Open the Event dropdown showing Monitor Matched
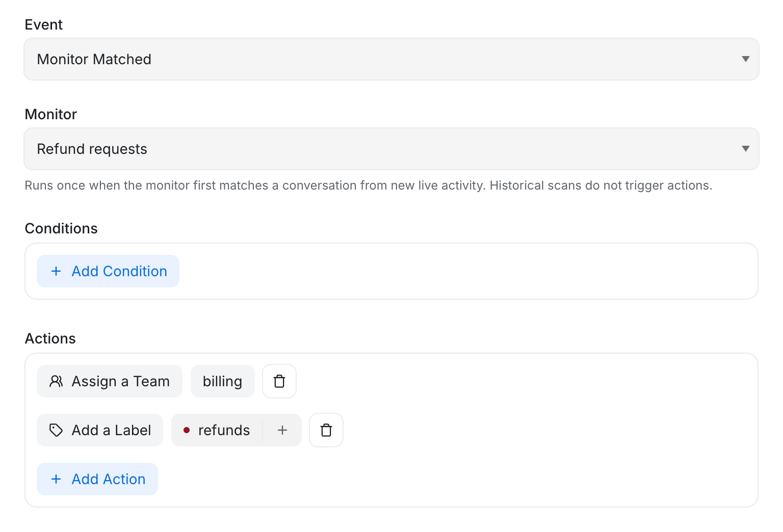 pos(391,59)
